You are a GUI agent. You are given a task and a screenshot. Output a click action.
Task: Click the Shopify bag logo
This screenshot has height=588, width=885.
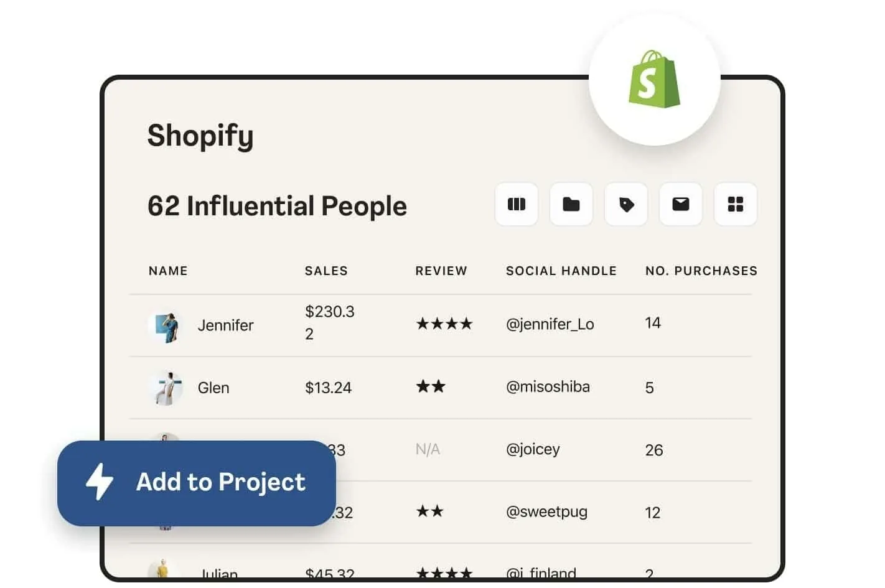coord(654,79)
